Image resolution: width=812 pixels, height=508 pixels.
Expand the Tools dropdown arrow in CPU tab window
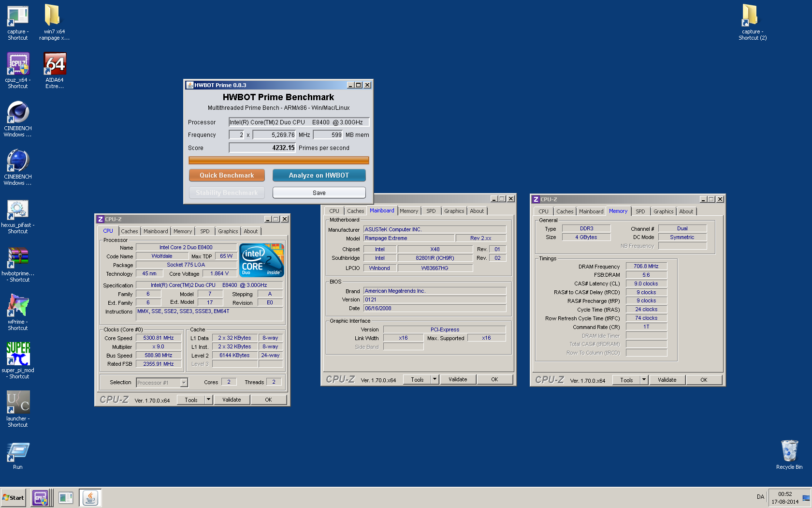[209, 400]
